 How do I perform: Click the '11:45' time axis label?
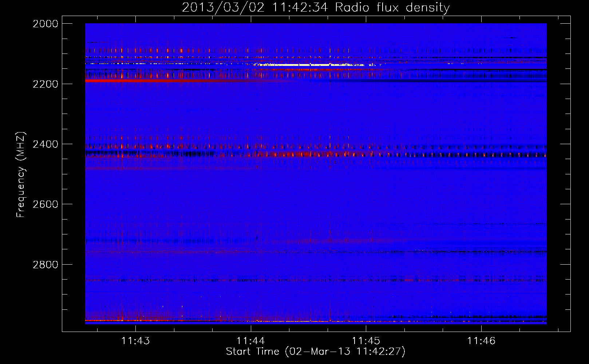pyautogui.click(x=366, y=341)
